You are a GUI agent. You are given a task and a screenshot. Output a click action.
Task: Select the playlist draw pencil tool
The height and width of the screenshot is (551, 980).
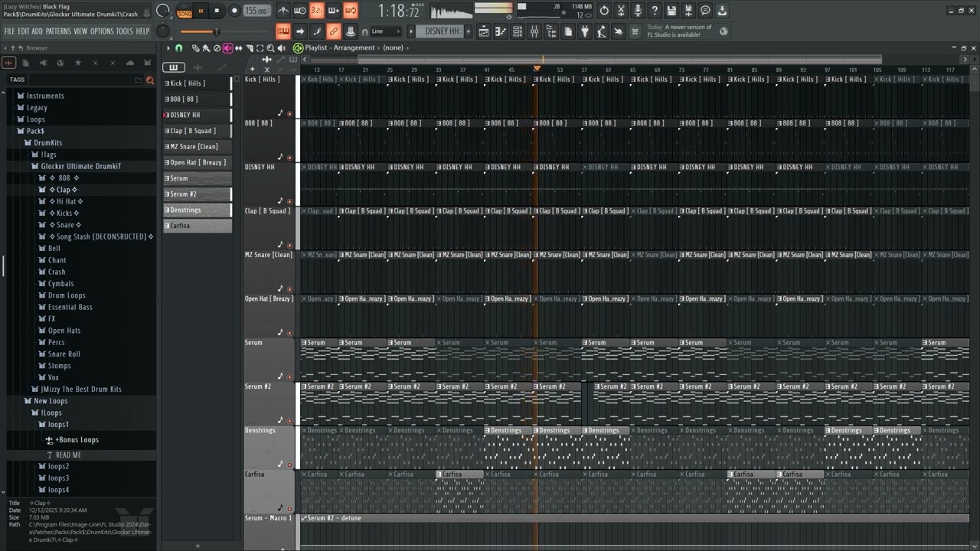(195, 47)
